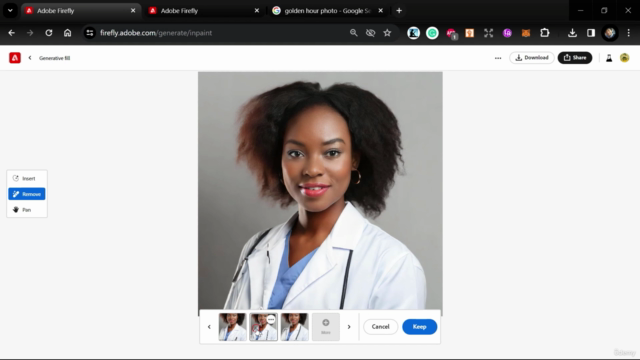
Task: Open the beaker labs icon
Action: click(x=609, y=58)
